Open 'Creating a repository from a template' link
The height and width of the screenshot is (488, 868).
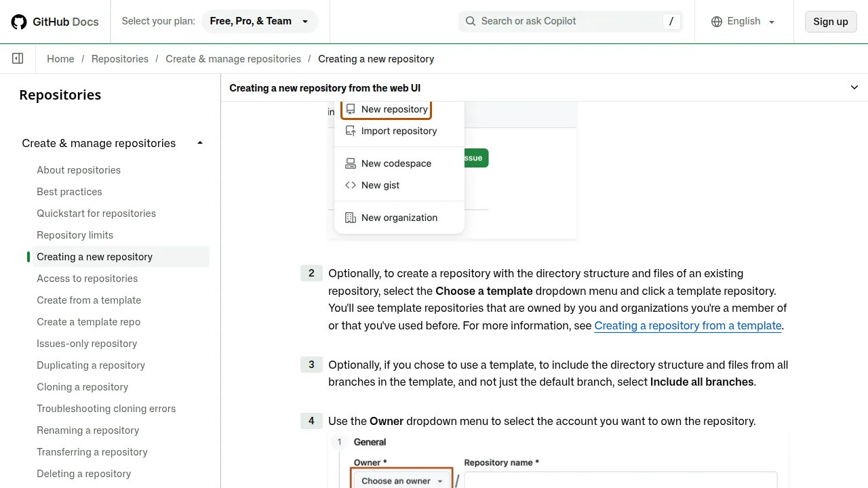688,325
